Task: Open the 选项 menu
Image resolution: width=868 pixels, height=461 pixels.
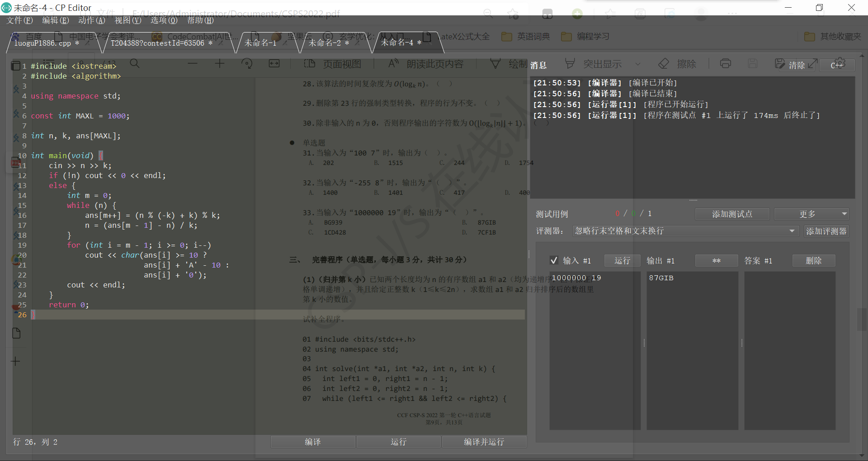Action: point(164,20)
